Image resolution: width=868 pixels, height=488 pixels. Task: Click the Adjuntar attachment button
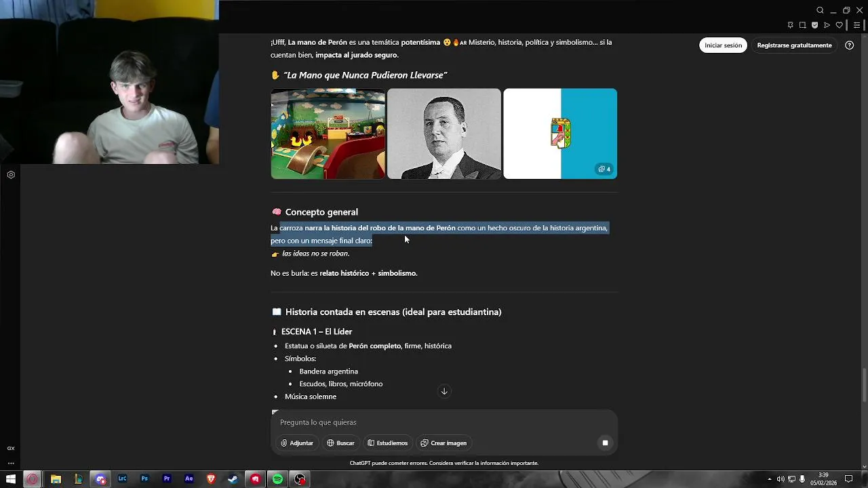click(x=297, y=443)
